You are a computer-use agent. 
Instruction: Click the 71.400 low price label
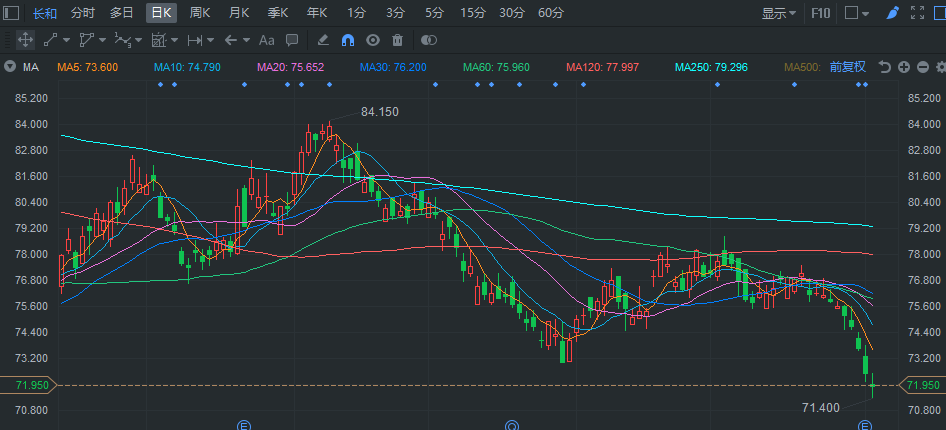click(821, 408)
